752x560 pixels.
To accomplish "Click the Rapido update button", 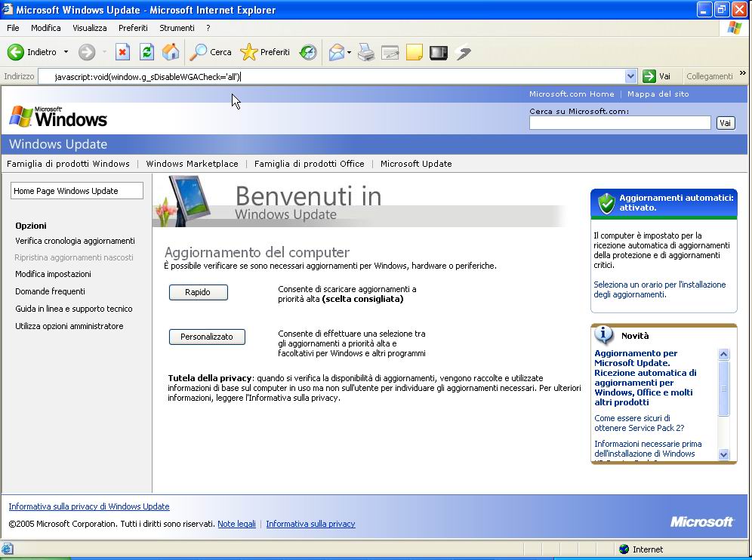I will 198,292.
